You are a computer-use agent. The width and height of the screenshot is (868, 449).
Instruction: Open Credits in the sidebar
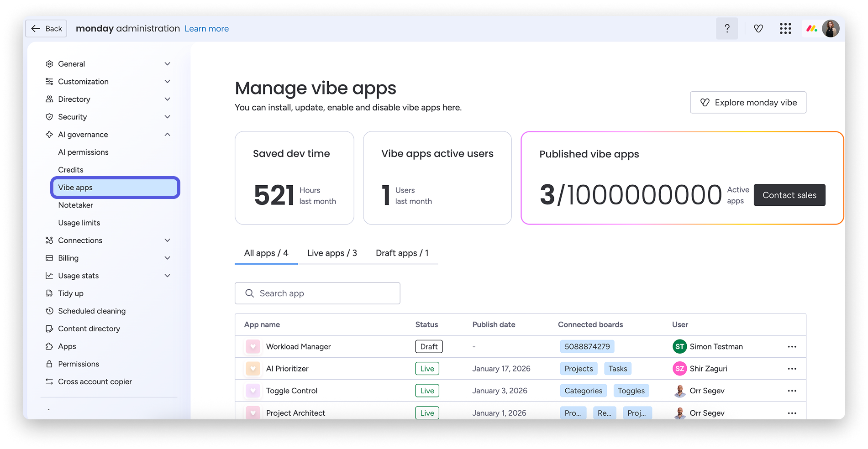tap(71, 170)
